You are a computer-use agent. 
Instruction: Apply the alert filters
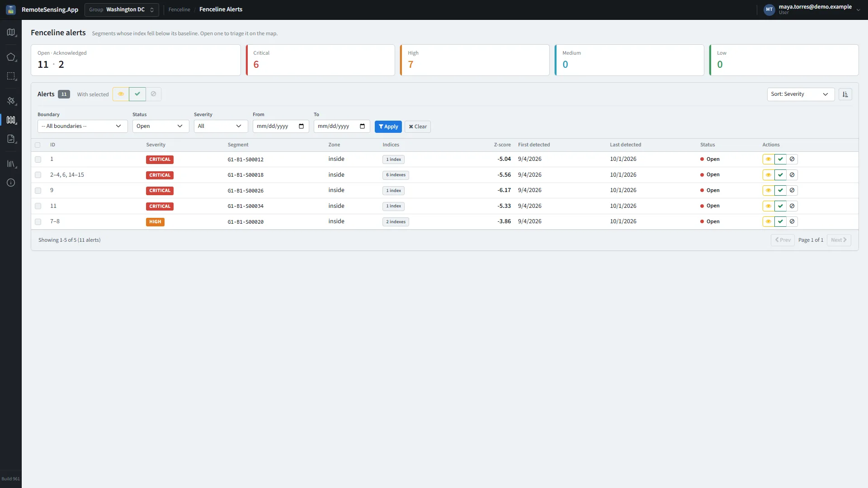pyautogui.click(x=388, y=127)
